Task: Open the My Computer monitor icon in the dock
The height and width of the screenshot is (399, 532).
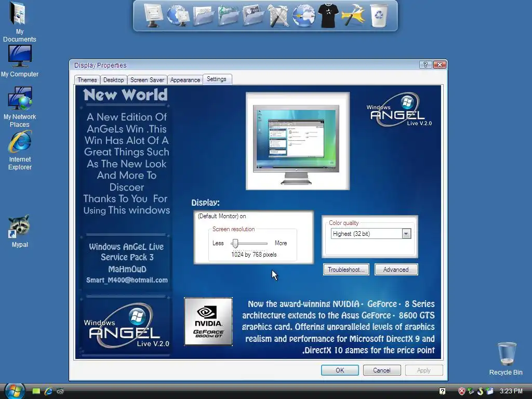Action: (153, 16)
